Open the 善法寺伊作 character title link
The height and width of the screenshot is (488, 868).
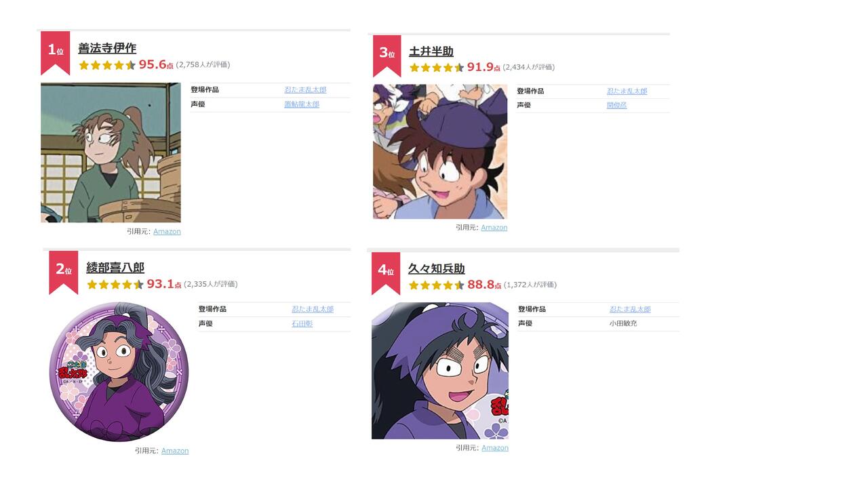(107, 48)
